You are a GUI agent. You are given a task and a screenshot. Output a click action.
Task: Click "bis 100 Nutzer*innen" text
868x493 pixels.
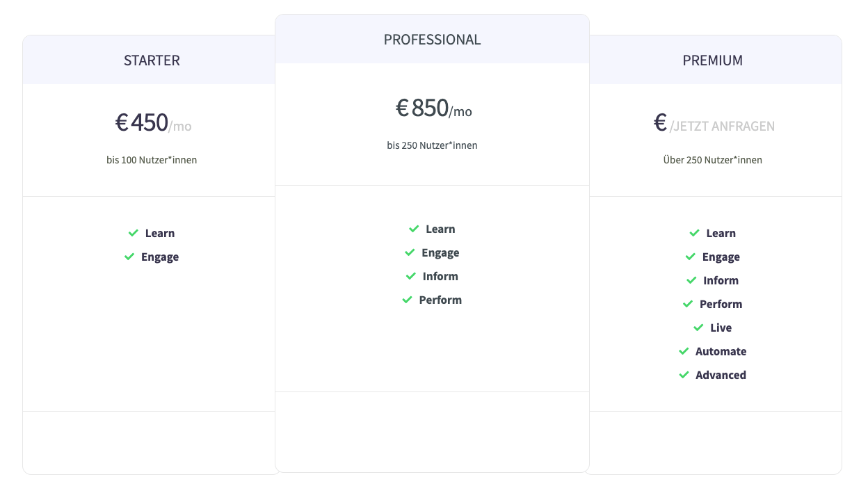pyautogui.click(x=152, y=160)
